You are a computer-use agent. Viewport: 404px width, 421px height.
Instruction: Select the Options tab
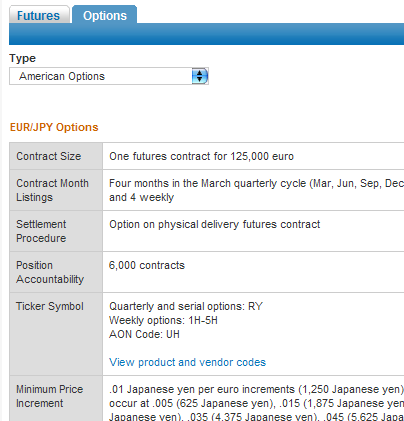tap(105, 15)
